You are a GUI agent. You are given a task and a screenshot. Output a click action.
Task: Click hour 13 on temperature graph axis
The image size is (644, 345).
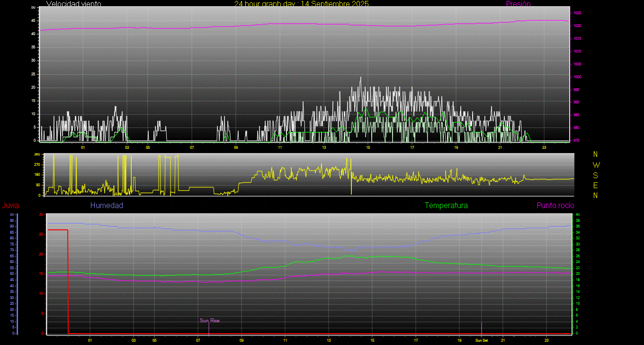(x=329, y=340)
